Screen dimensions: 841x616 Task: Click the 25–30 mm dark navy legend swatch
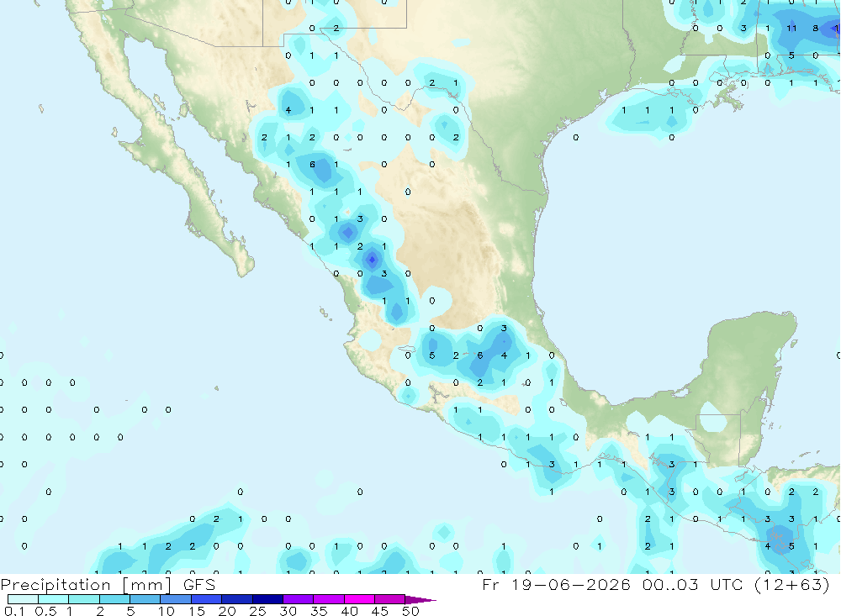pyautogui.click(x=267, y=599)
